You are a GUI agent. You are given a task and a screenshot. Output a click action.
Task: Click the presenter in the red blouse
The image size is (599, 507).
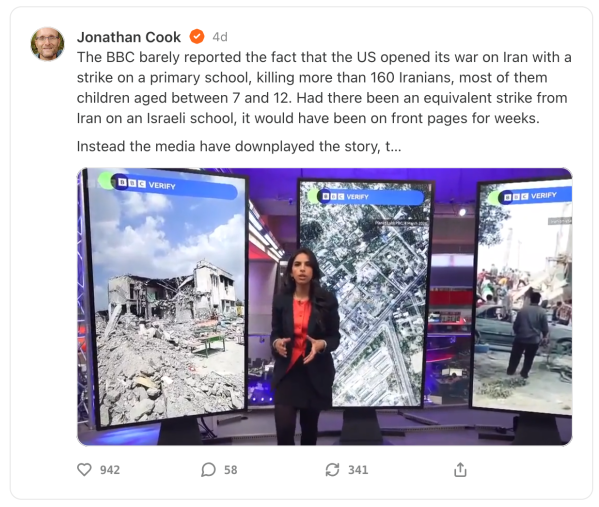[304, 346]
